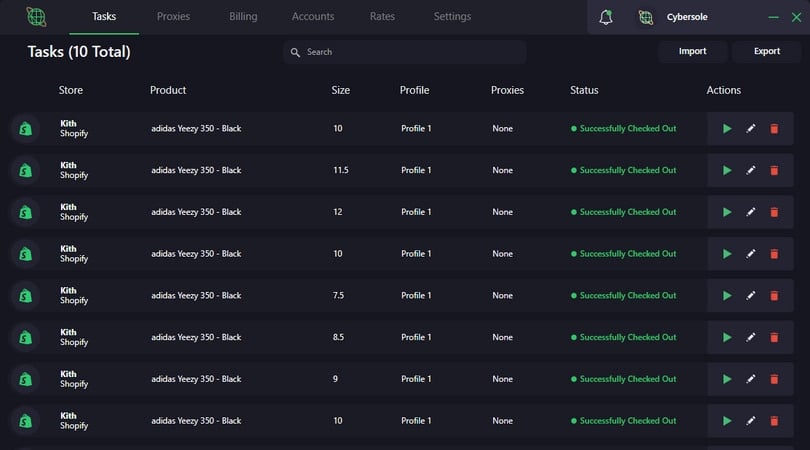This screenshot has height=450, width=810.
Task: Start the size 7.5 task
Action: [x=727, y=296]
